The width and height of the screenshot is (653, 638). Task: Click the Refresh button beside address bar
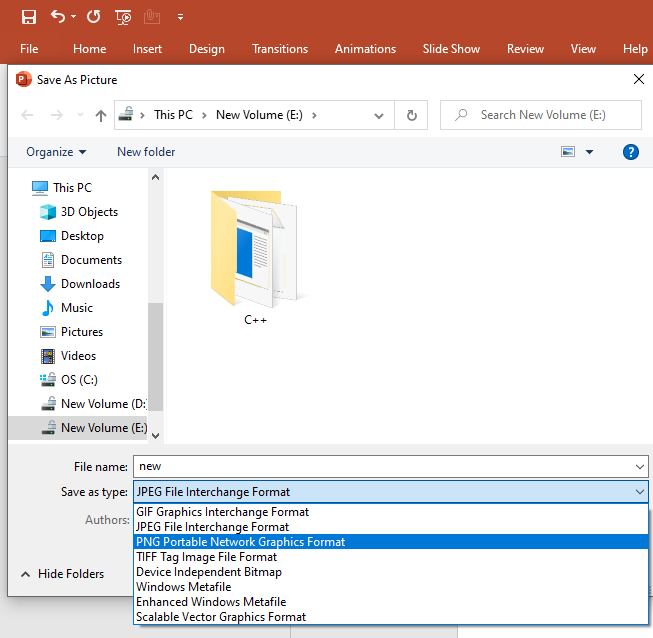(411, 115)
